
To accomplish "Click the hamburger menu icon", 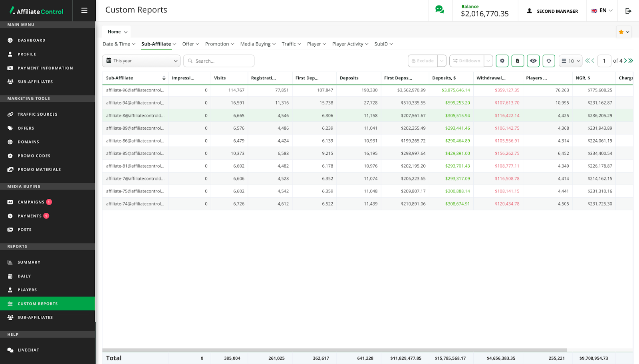I will 84,10.
